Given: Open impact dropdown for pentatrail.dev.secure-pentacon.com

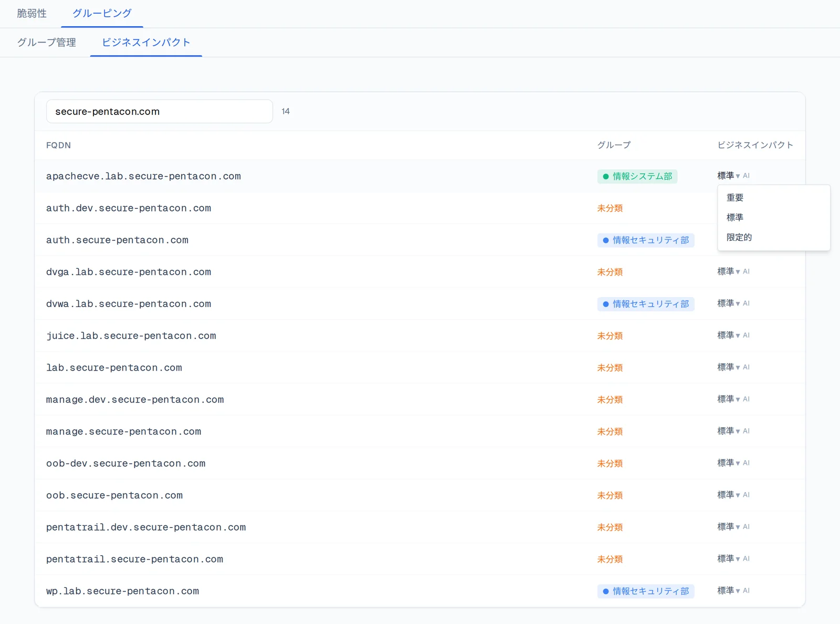Looking at the screenshot, I should (729, 527).
